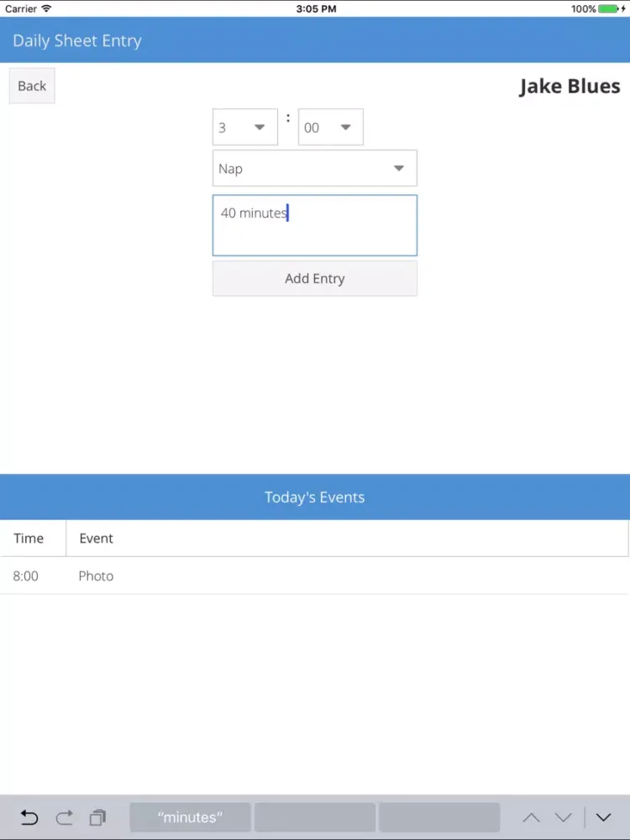Click the Time column header
This screenshot has height=840, width=630.
click(x=29, y=538)
